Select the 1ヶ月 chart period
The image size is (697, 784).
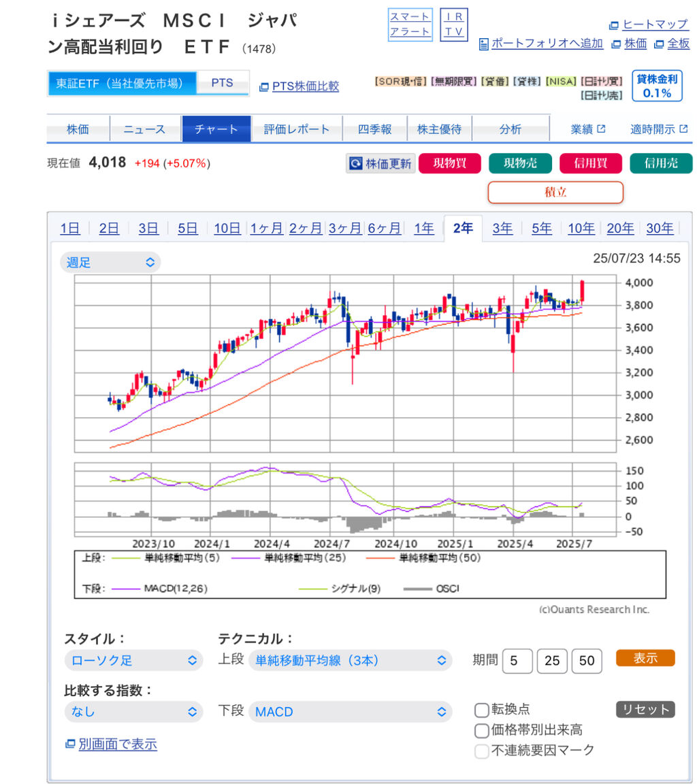point(267,229)
